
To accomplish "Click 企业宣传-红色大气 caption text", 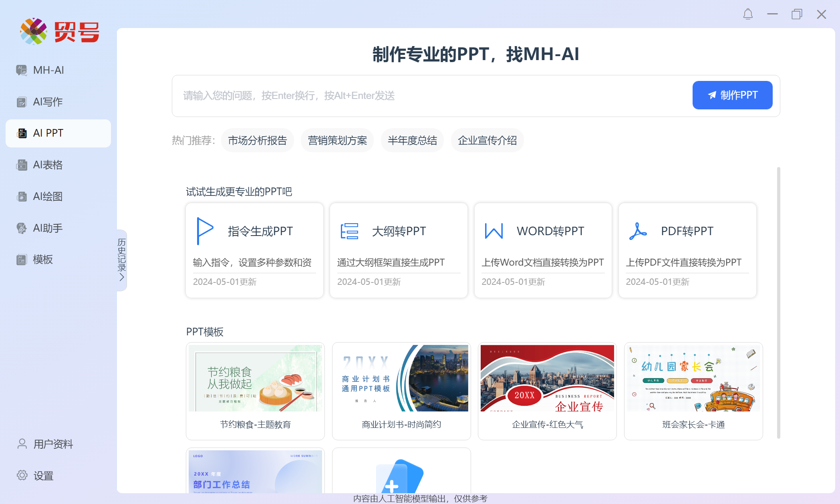I will (x=547, y=425).
